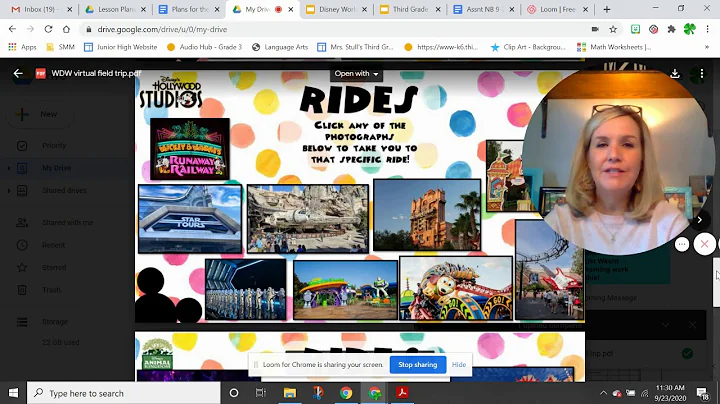Click the camera icon in the address bar
720x404 pixels.
[595, 29]
